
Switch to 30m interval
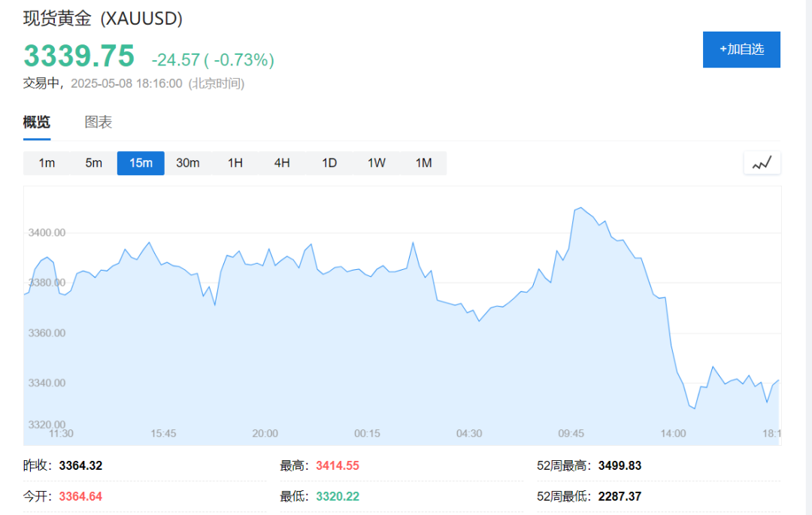(188, 163)
